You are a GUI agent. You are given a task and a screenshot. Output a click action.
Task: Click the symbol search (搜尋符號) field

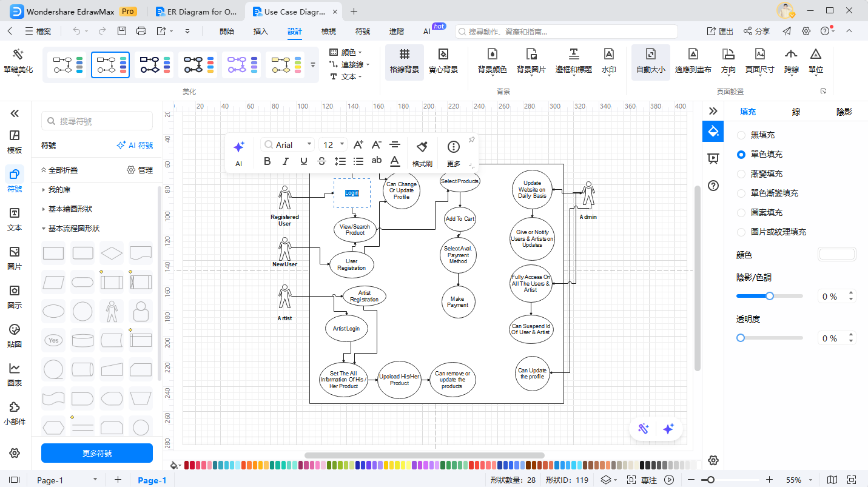point(97,121)
